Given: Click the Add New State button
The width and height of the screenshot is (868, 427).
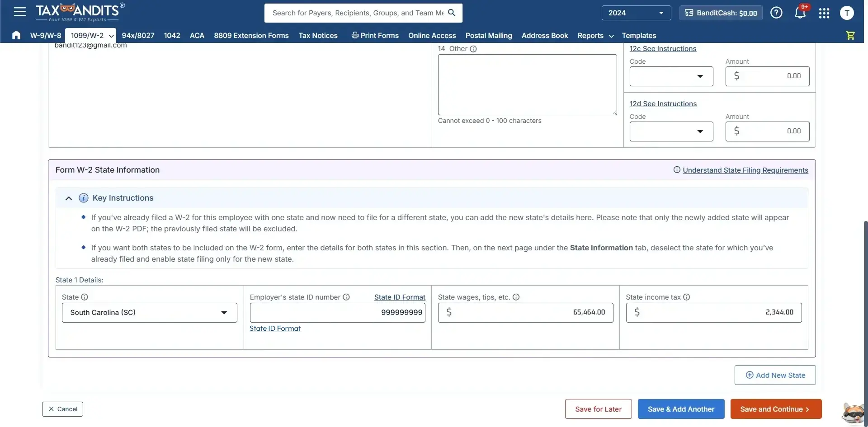Looking at the screenshot, I should (x=774, y=375).
